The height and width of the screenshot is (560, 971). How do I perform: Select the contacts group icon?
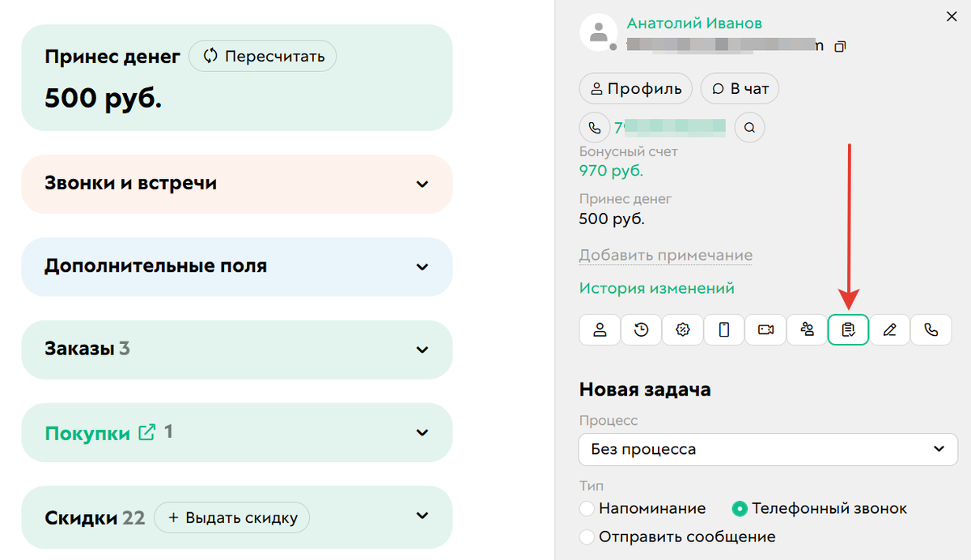coord(807,329)
